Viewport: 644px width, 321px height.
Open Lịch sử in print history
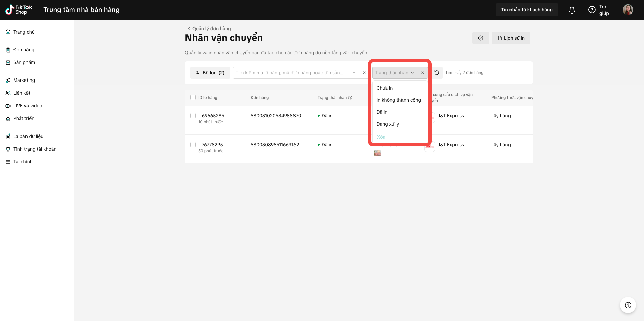[511, 38]
